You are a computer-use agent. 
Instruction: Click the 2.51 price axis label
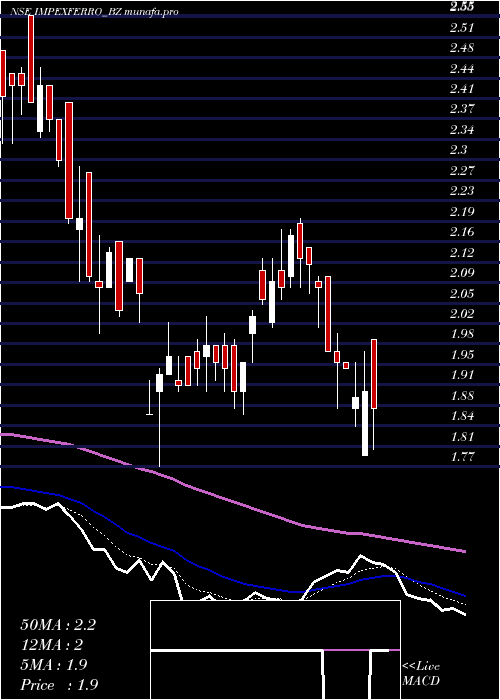click(x=462, y=28)
